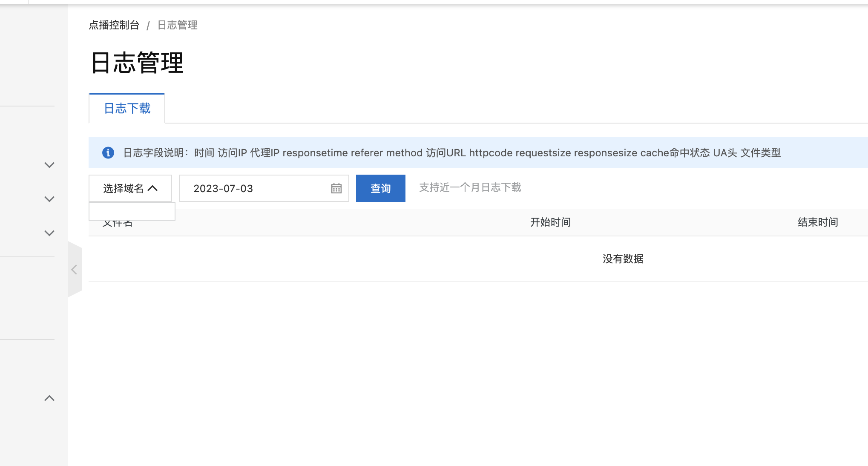868x466 pixels.
Task: Open the calendar icon in date field
Action: point(336,188)
